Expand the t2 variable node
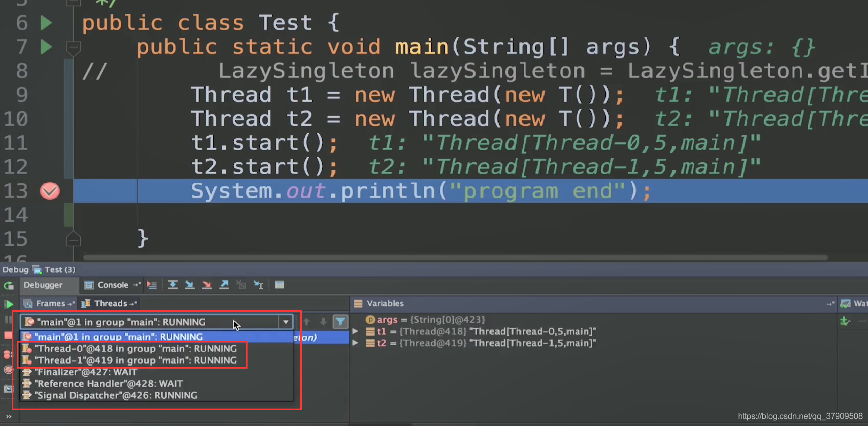868x426 pixels. [355, 343]
